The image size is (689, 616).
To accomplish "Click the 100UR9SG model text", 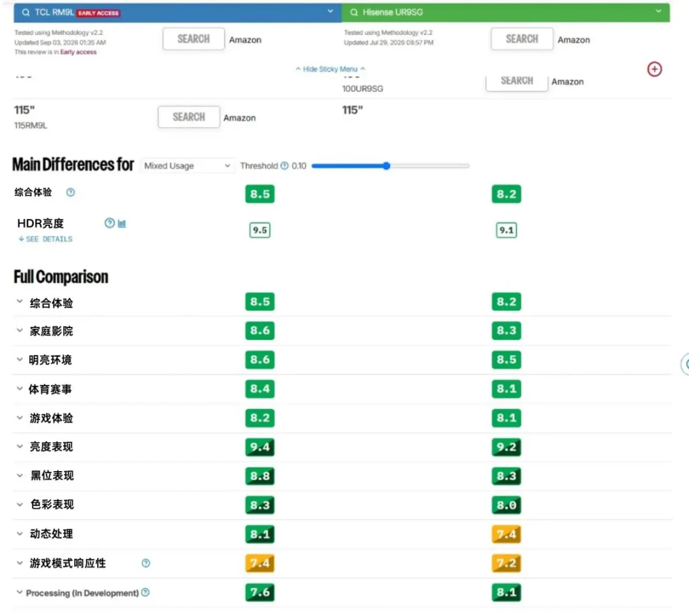I will pos(362,89).
